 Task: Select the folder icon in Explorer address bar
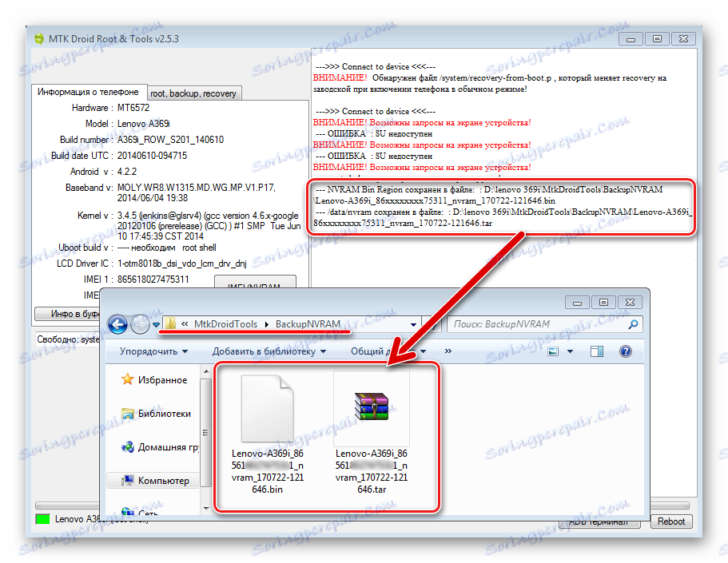coord(171,323)
